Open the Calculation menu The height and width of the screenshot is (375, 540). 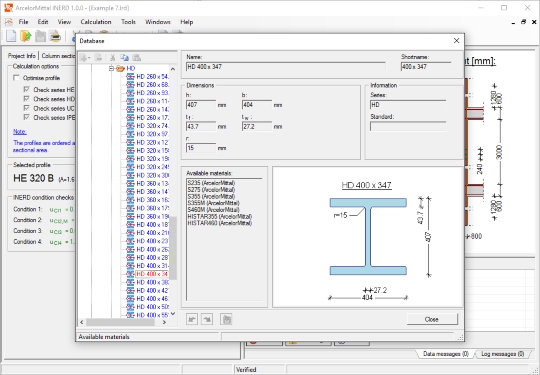pyautogui.click(x=96, y=22)
